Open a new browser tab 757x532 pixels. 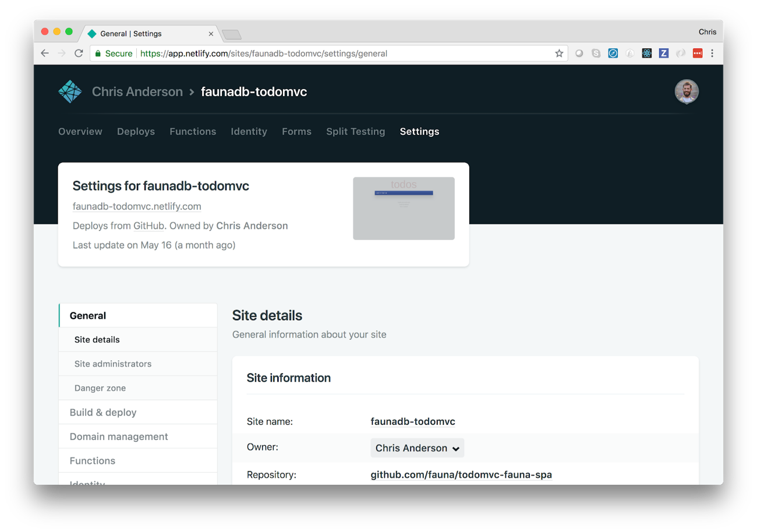tap(232, 34)
